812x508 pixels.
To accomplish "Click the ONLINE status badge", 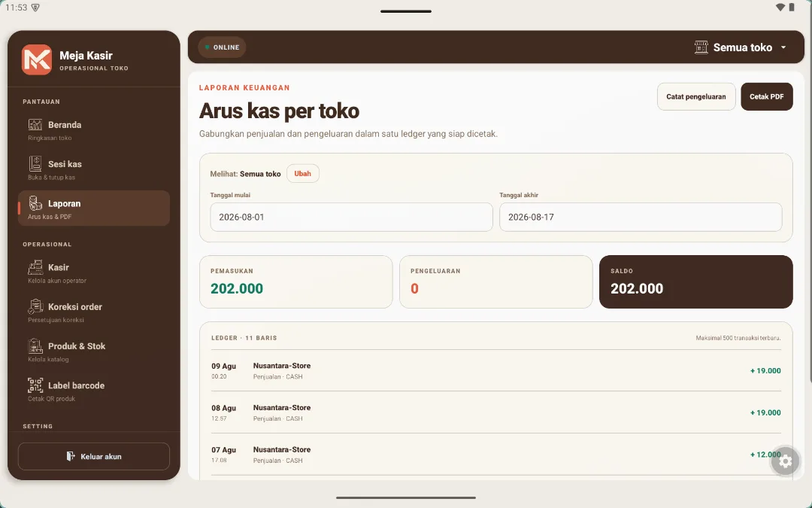I will pos(222,47).
